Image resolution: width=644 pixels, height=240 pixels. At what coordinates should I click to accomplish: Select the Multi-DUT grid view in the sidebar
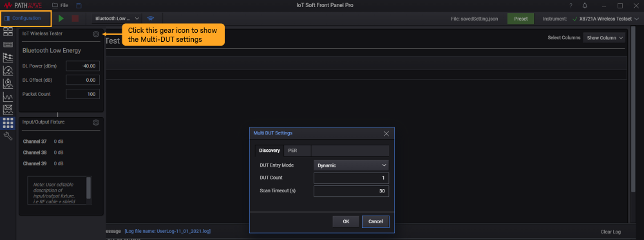click(8, 123)
